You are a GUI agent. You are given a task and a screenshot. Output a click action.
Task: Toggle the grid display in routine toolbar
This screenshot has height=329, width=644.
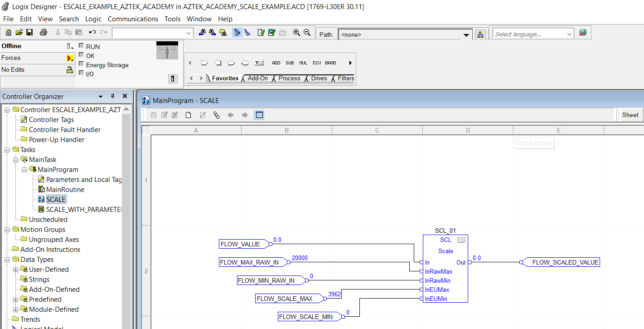point(259,115)
